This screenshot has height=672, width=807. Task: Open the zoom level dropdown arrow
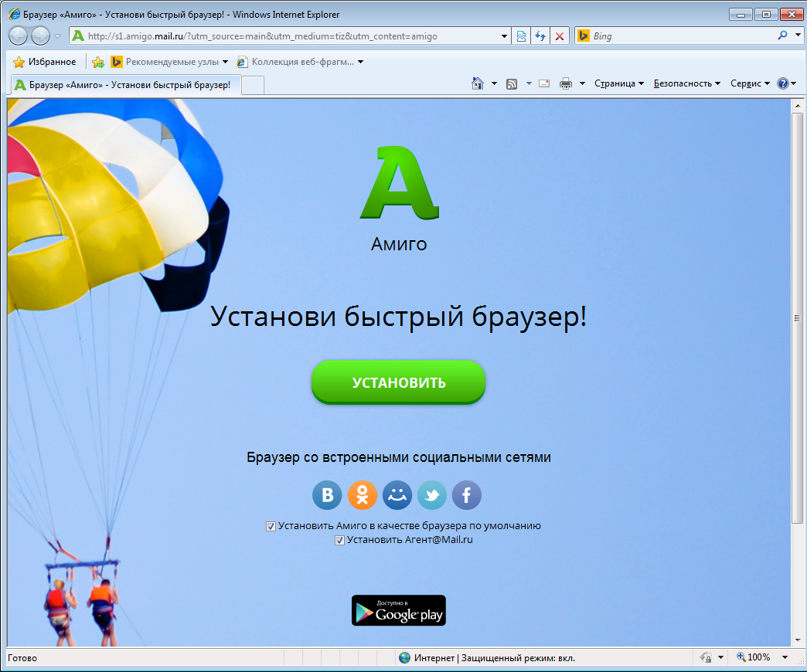coord(785,657)
